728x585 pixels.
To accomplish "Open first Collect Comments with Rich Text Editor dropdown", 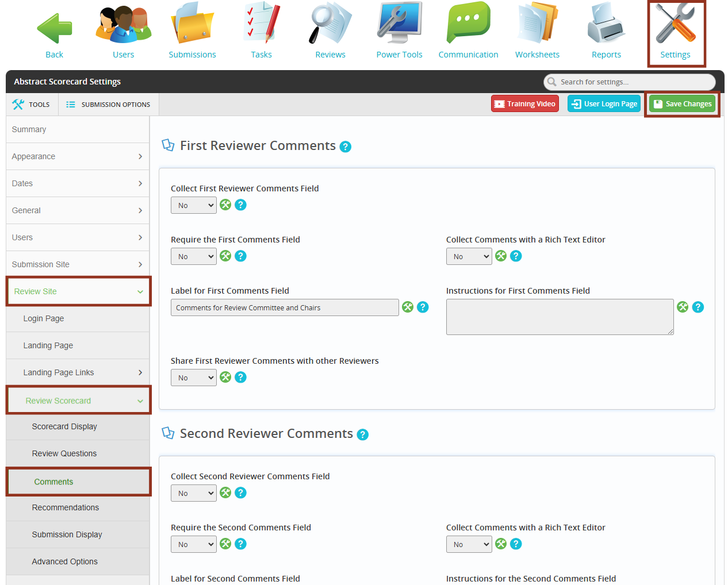I will 469,256.
